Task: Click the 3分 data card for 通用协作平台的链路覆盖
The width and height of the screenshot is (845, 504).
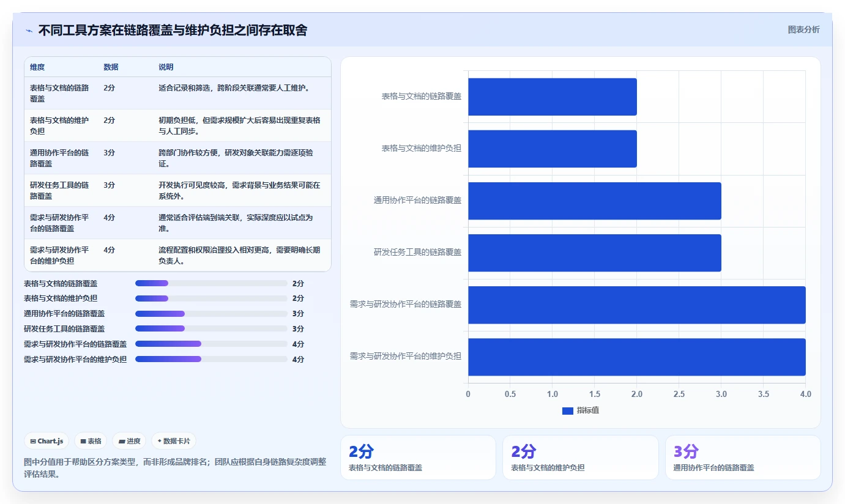Action: pyautogui.click(x=743, y=457)
